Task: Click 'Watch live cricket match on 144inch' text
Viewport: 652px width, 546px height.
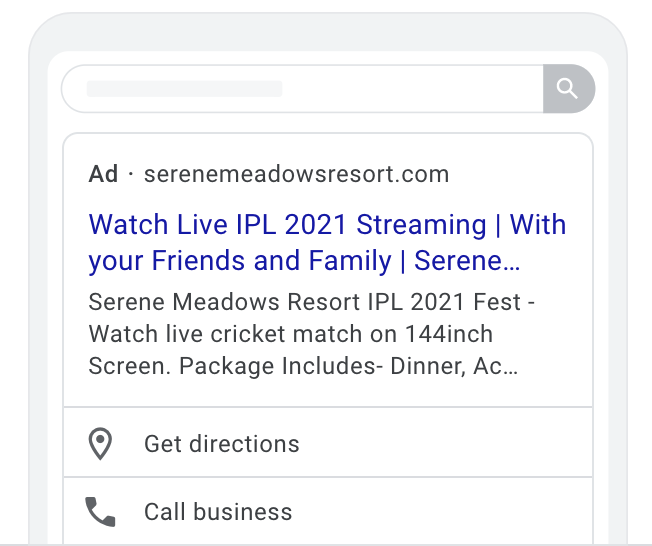Action: (291, 334)
